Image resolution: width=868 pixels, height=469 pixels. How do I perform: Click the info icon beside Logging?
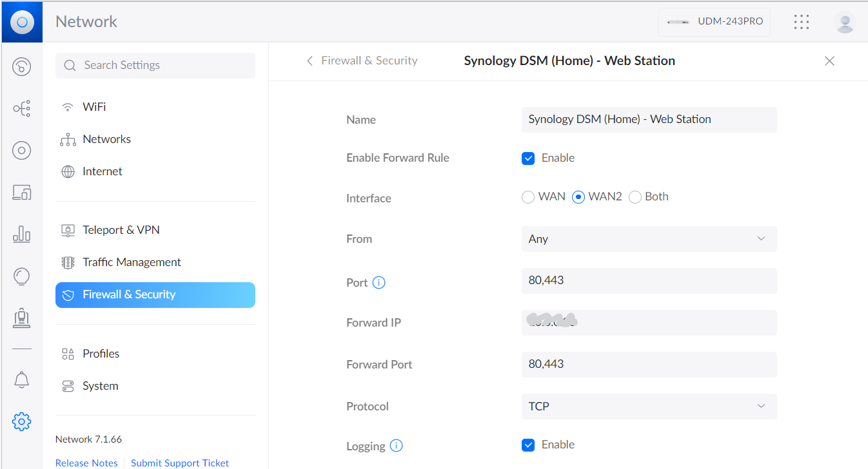(397, 446)
